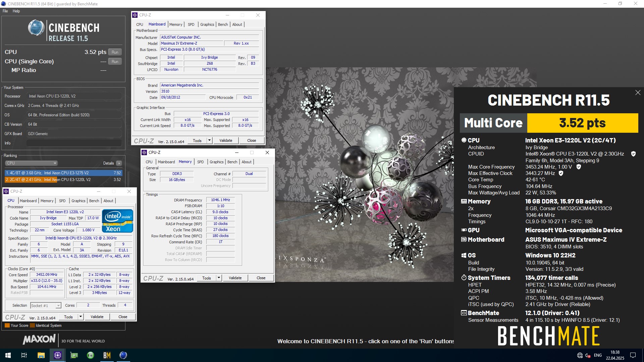Open Tools dropdown arrow in Memory CPU-Z window

pyautogui.click(x=219, y=278)
